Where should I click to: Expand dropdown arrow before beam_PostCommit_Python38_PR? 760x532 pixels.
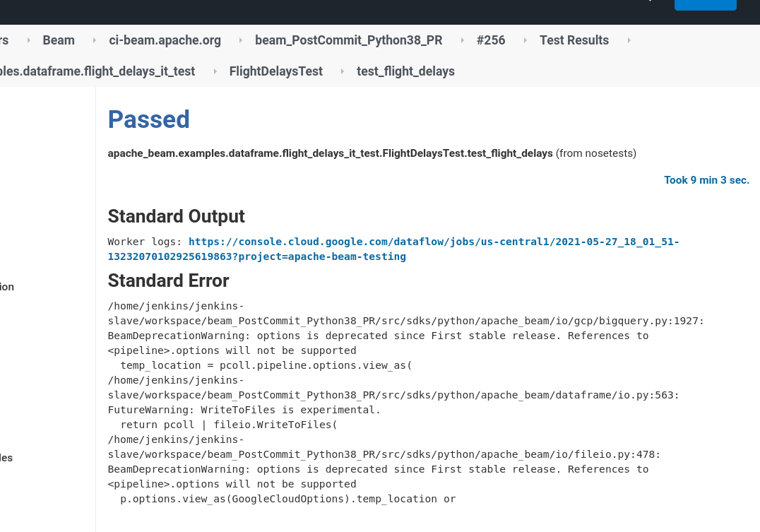(240, 40)
